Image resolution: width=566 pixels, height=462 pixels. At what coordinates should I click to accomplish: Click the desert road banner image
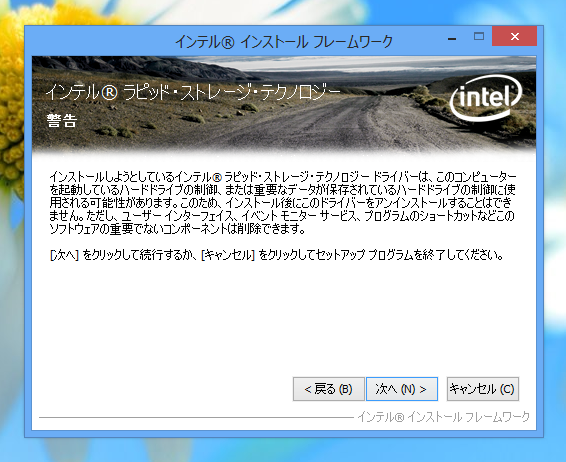click(x=284, y=105)
